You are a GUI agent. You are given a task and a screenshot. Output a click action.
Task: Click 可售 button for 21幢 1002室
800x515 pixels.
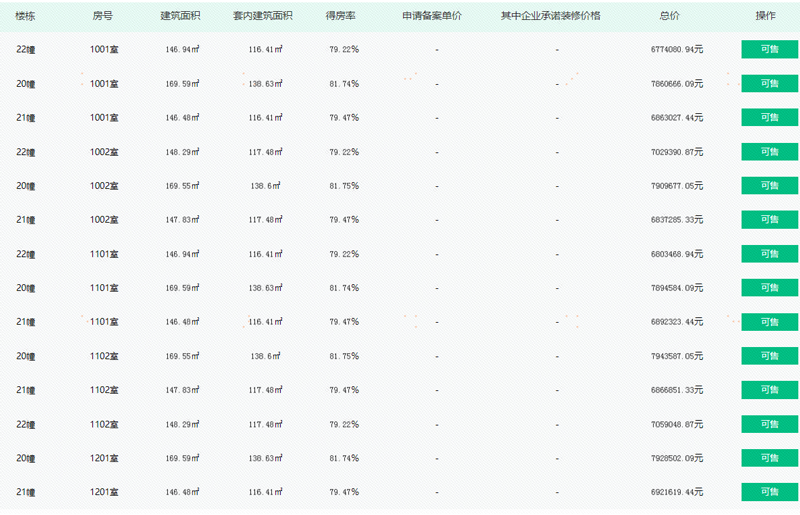coord(770,219)
